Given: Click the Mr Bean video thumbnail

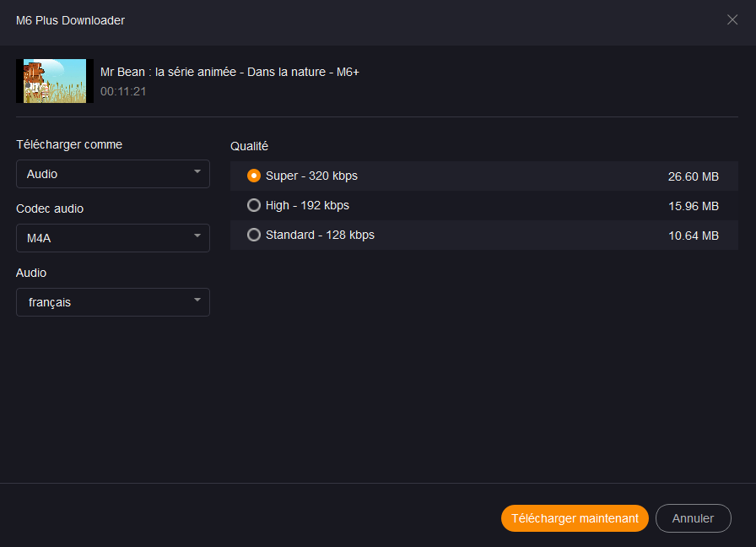Looking at the screenshot, I should (51, 81).
